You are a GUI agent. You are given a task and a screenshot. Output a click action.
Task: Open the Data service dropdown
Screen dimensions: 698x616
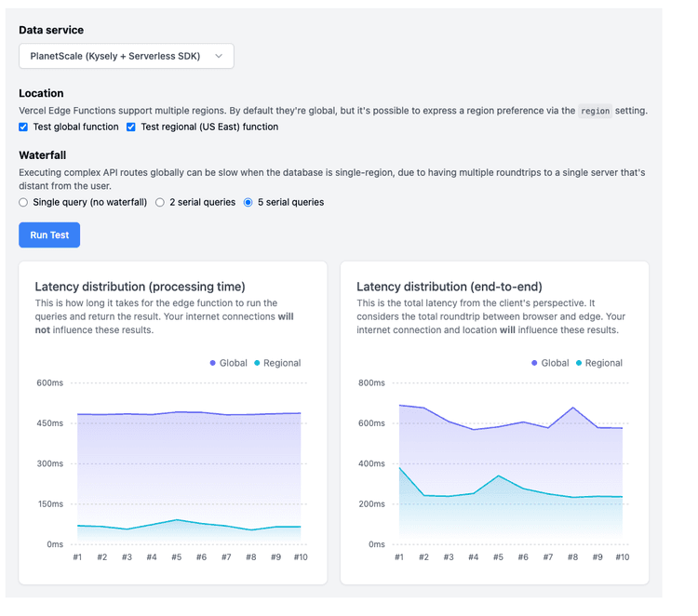[126, 56]
